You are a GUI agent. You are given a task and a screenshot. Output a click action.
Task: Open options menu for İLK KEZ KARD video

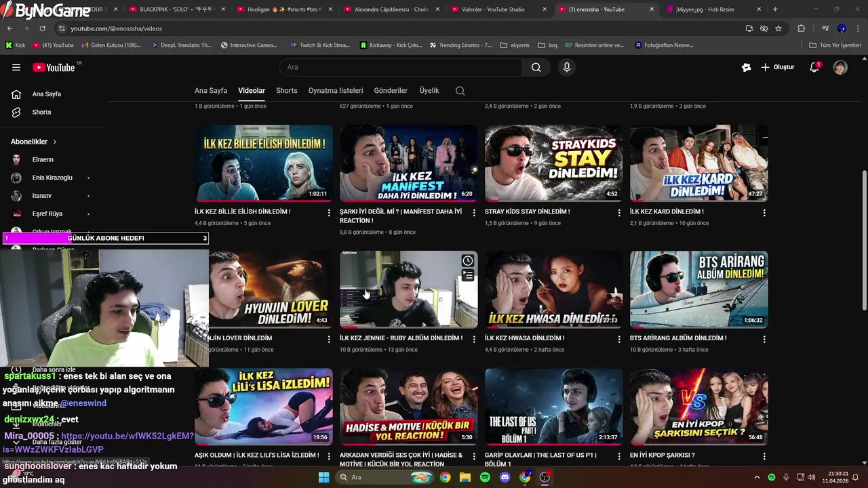point(764,212)
